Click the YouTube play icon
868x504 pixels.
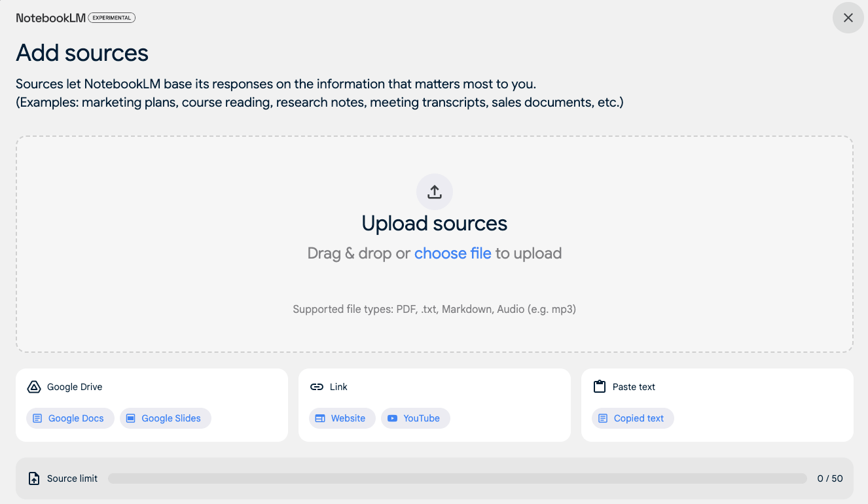point(393,418)
